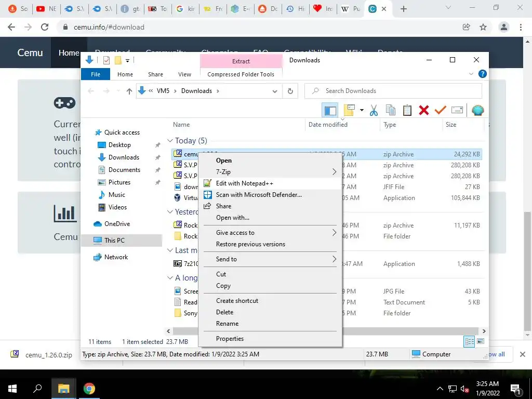Choose Create shortcut

coord(270,301)
